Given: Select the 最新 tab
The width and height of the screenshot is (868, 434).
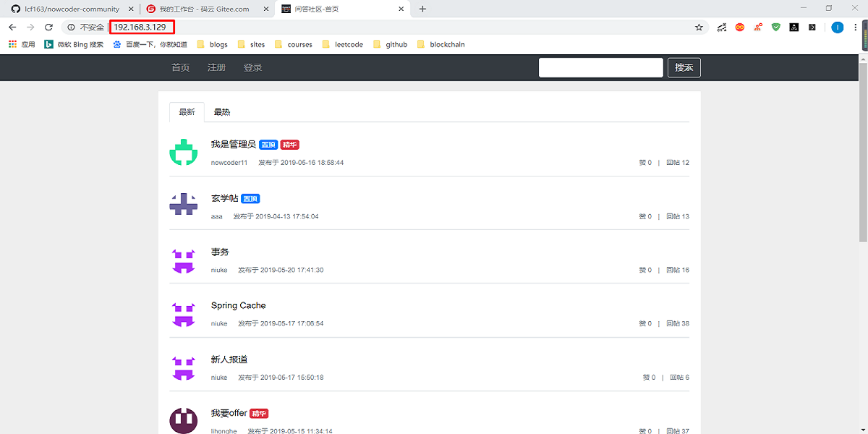Looking at the screenshot, I should click(187, 112).
